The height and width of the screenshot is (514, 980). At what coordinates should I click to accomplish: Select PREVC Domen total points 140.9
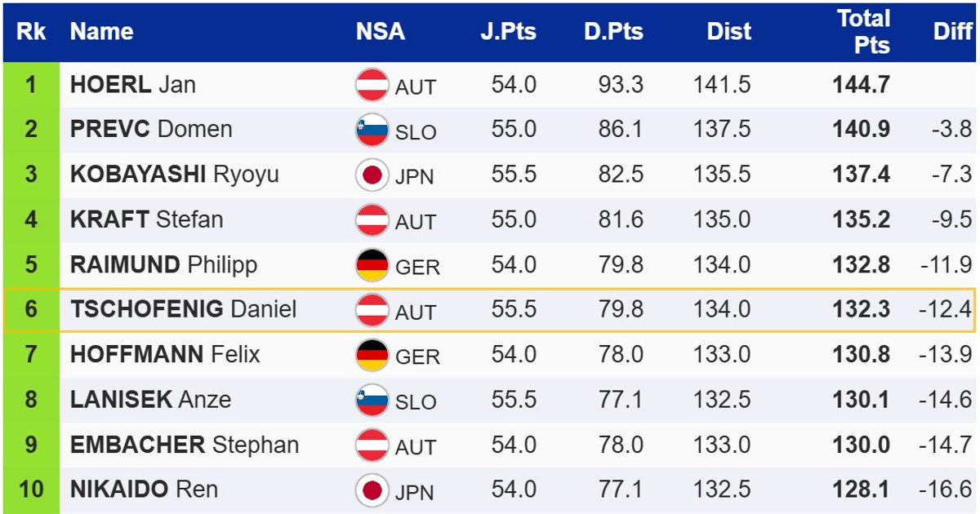[861, 130]
